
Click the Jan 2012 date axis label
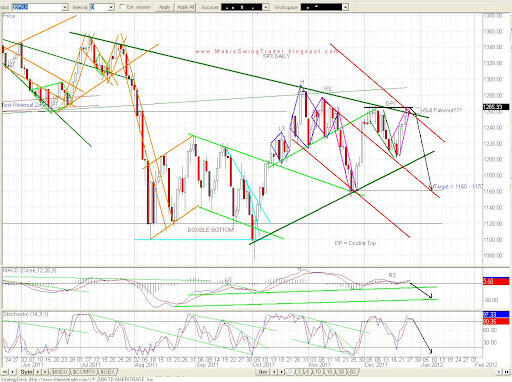coord(432,365)
